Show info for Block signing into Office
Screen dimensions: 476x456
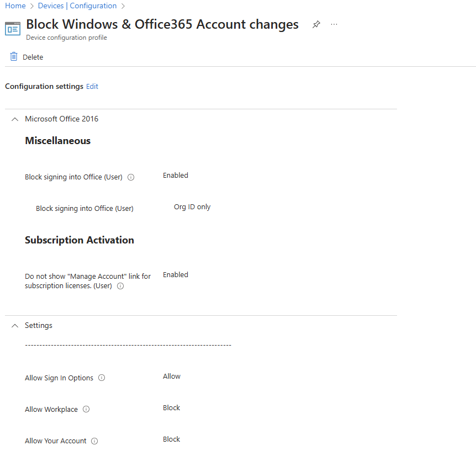(x=131, y=177)
